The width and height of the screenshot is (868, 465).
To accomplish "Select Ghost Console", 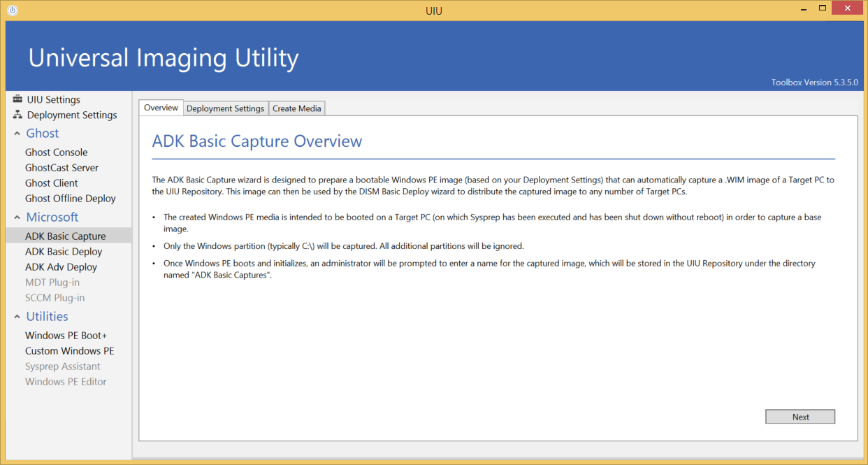I will point(57,152).
